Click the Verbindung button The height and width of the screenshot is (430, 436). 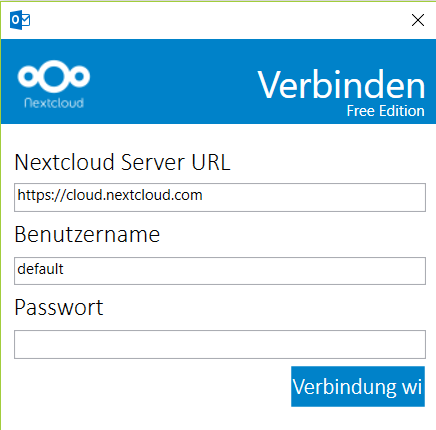358,387
